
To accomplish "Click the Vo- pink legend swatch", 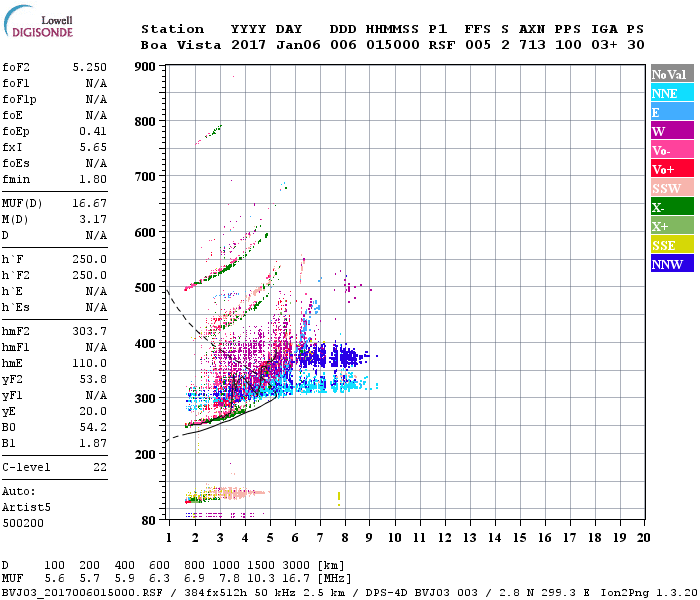I will point(670,150).
